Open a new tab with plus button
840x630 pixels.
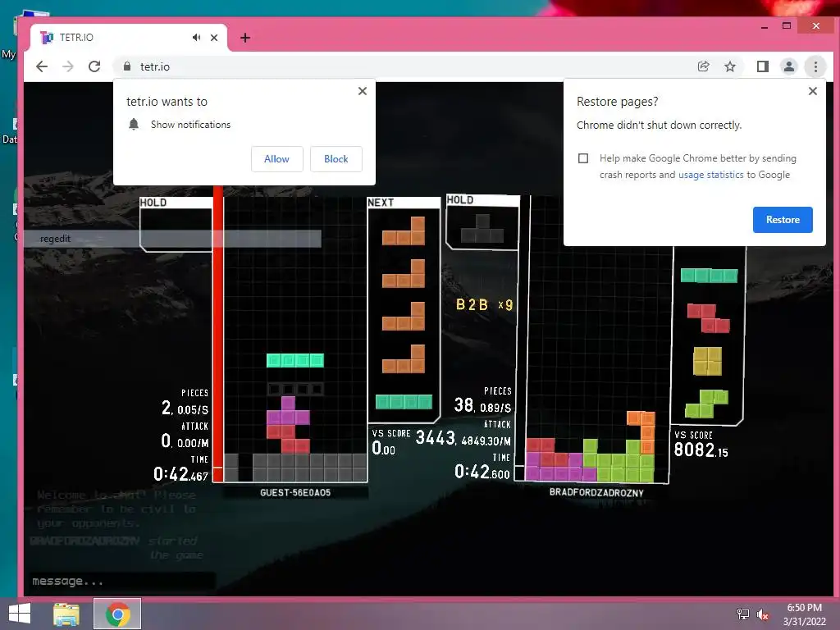pyautogui.click(x=245, y=38)
